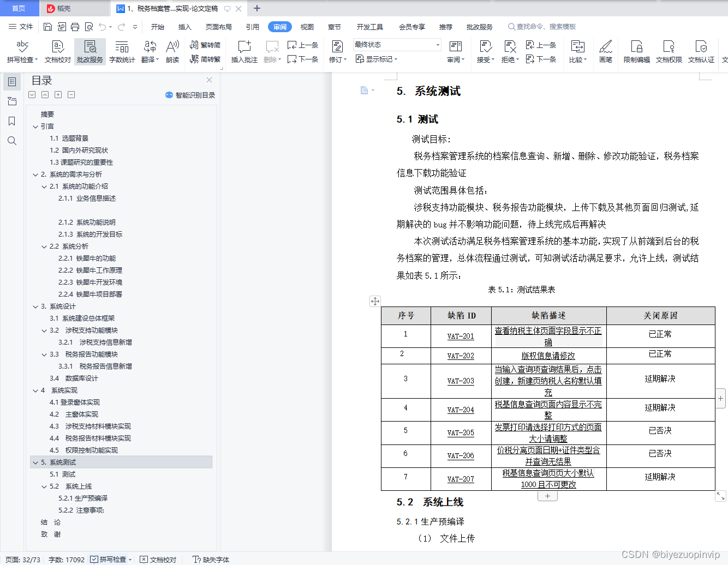Open document permissions (文档权限)
The width and height of the screenshot is (728, 565).
pos(669,52)
